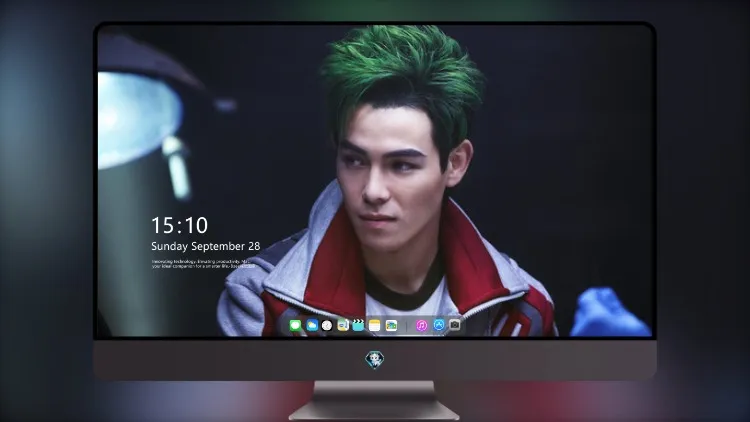Open the Maps app in dock
This screenshot has height=422, width=750.
343,325
